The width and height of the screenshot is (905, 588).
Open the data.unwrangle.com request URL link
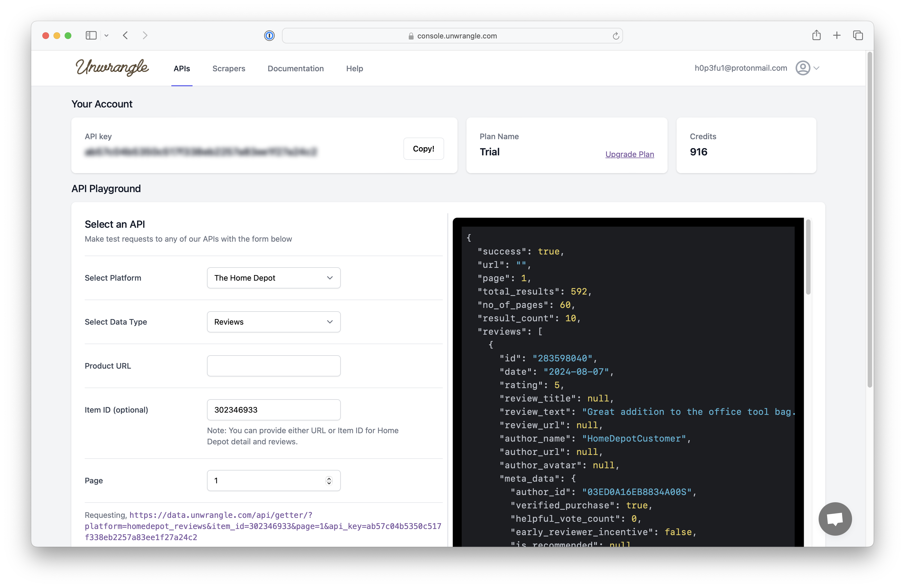coord(263,526)
